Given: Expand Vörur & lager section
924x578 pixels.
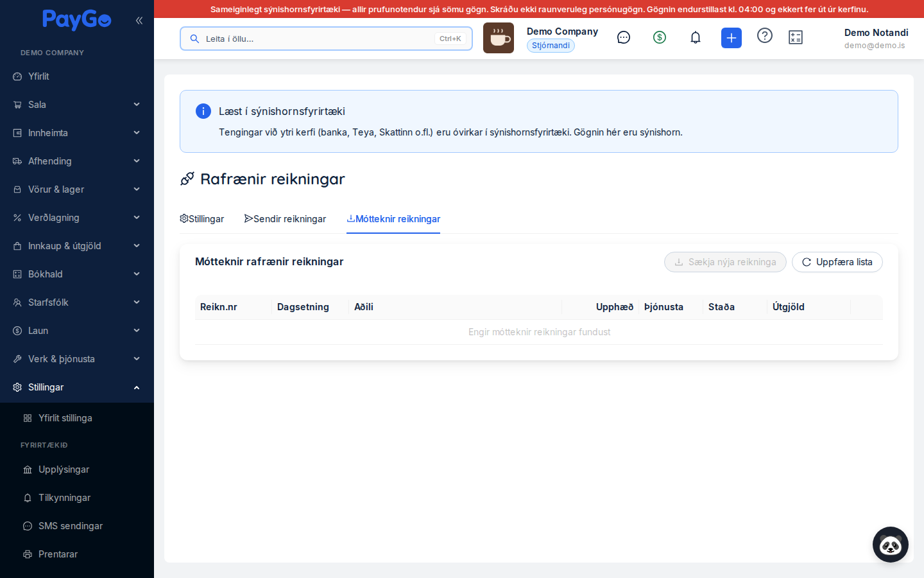Looking at the screenshot, I should (77, 189).
